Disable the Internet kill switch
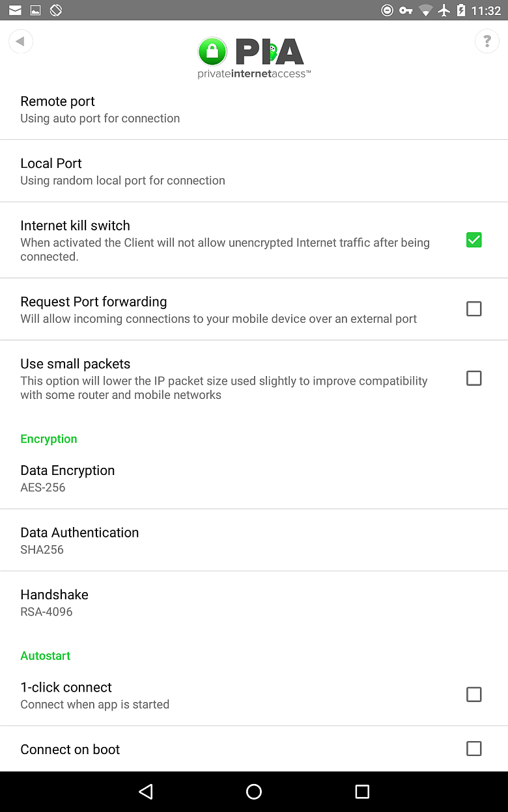 click(473, 240)
